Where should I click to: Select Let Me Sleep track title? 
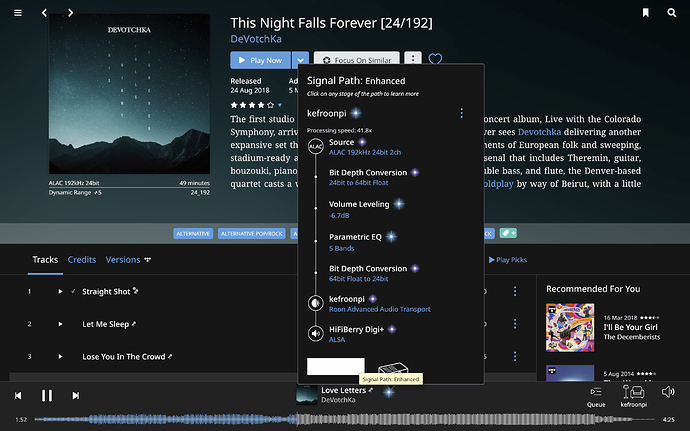[106, 324]
